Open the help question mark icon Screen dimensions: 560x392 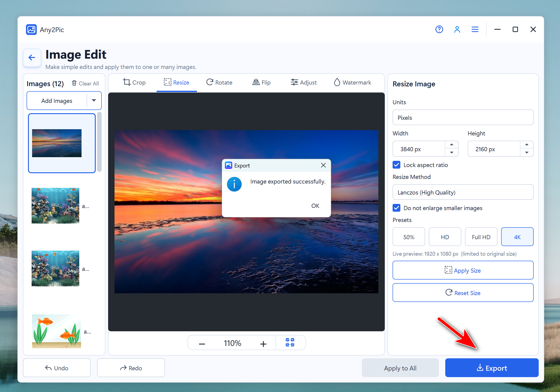(439, 30)
